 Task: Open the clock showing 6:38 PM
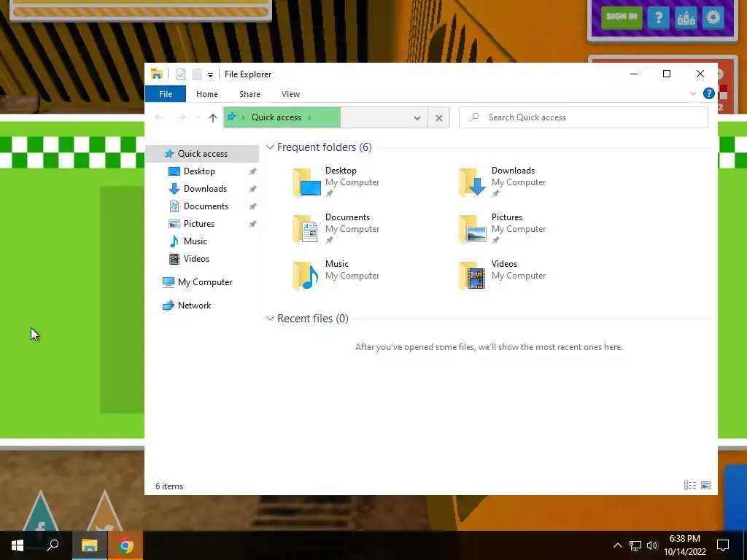(x=684, y=545)
